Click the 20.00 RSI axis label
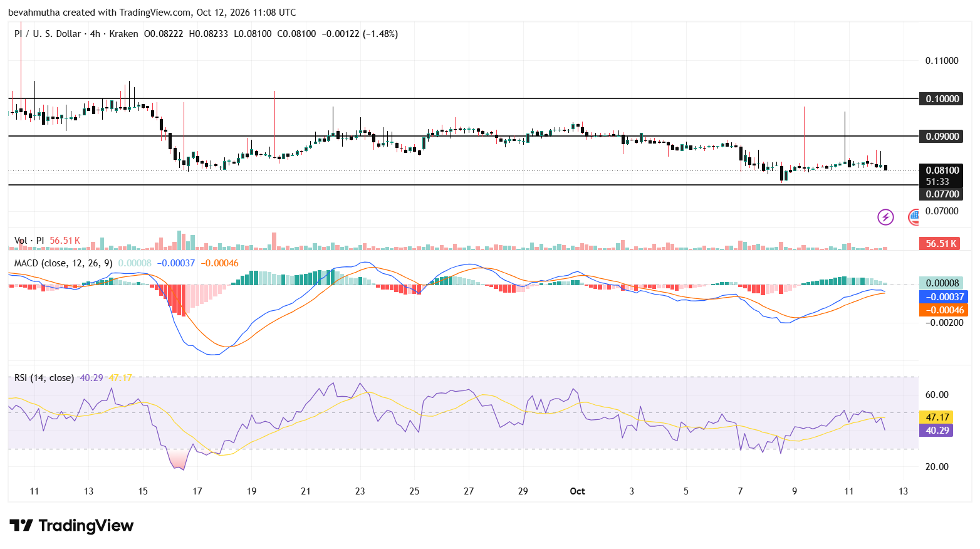The height and width of the screenshot is (549, 980). pos(937,467)
